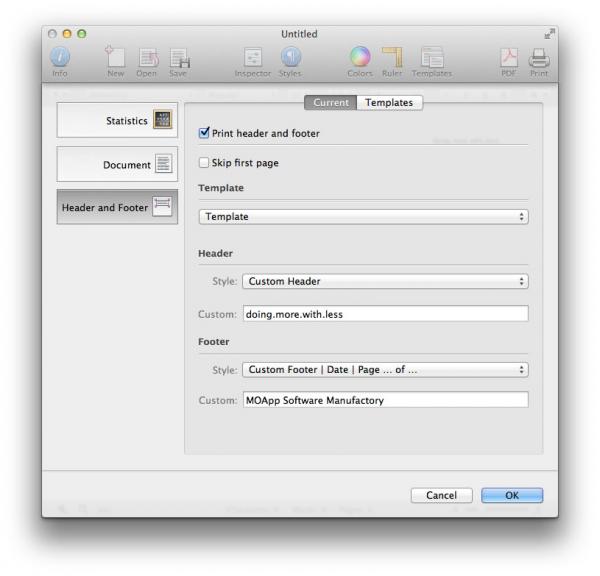Screen dimensions: 600x576
Task: Click the Save toolbar icon
Action: coord(178,58)
